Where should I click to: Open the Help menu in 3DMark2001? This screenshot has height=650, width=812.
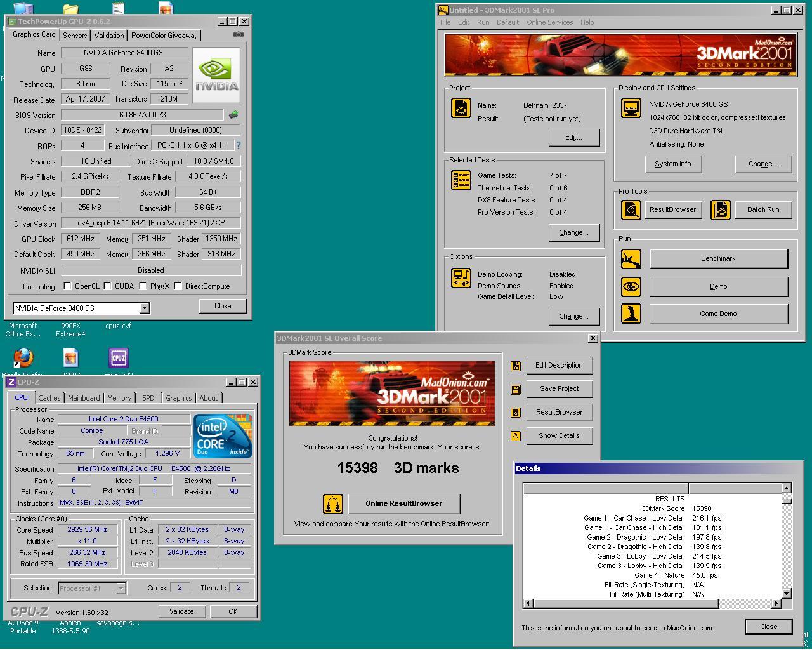(587, 22)
